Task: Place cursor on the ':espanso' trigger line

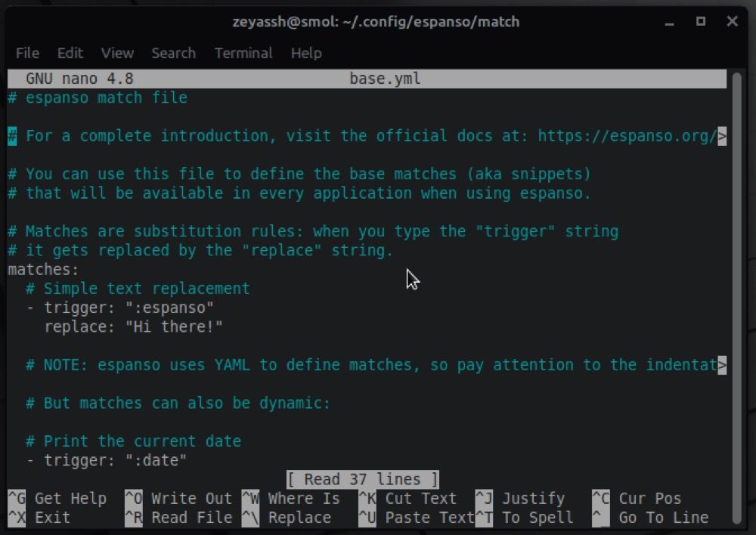Action: (x=120, y=308)
